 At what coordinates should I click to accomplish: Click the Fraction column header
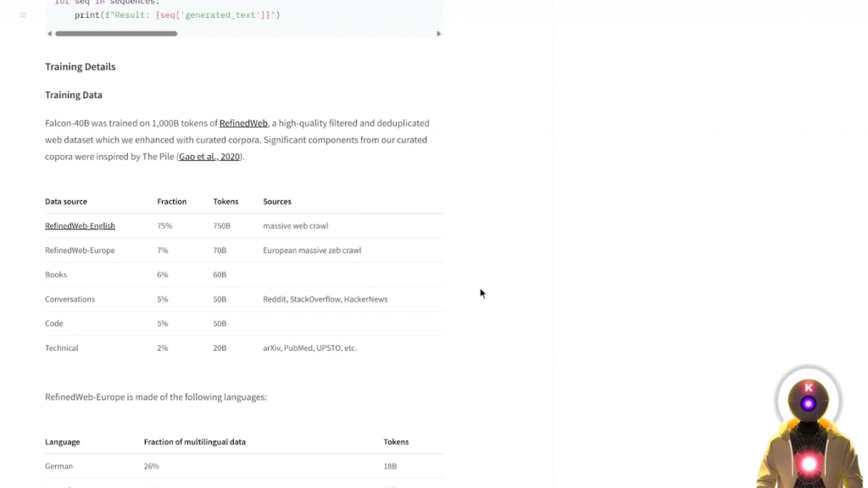171,202
